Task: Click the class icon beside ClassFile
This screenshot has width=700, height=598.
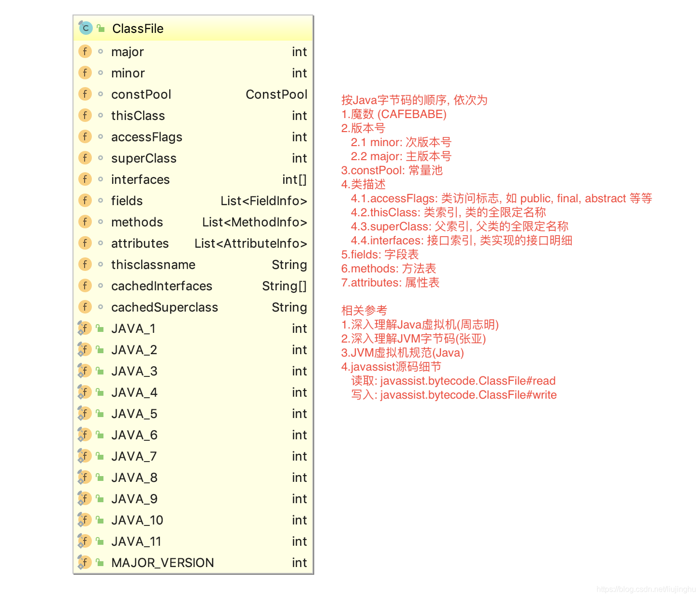Action: click(86, 28)
